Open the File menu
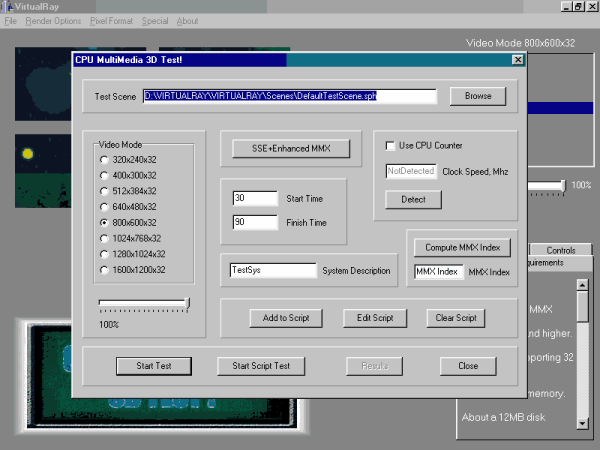600x450 pixels. tap(10, 21)
